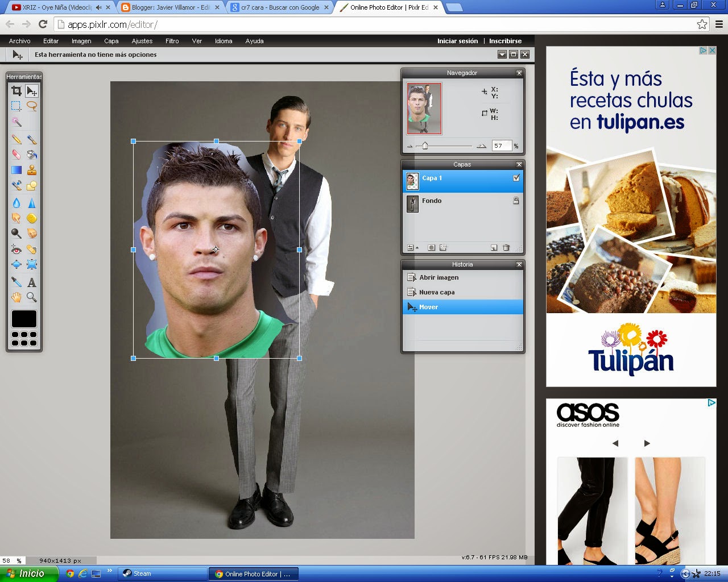The width and height of the screenshot is (728, 582).
Task: Select the Sponge tool
Action: coord(32,218)
